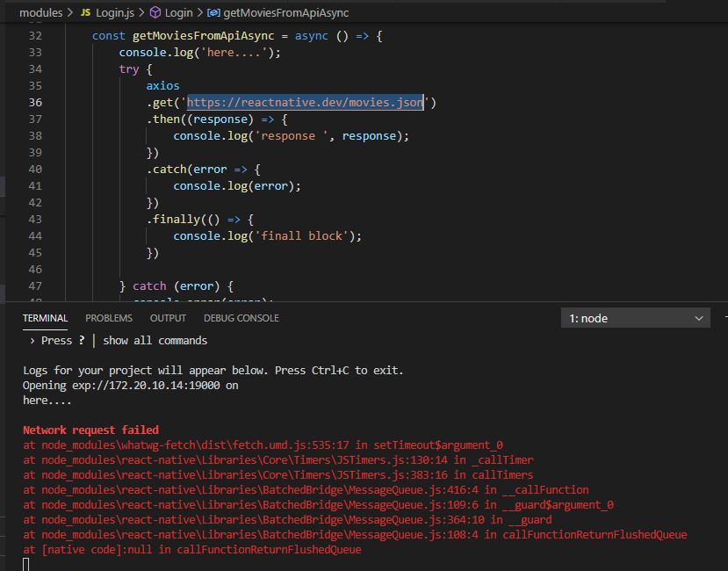Click 'Opening exp://172.20.10.14:19000 on' terminal line
This screenshot has height=571, width=728.
pos(131,385)
